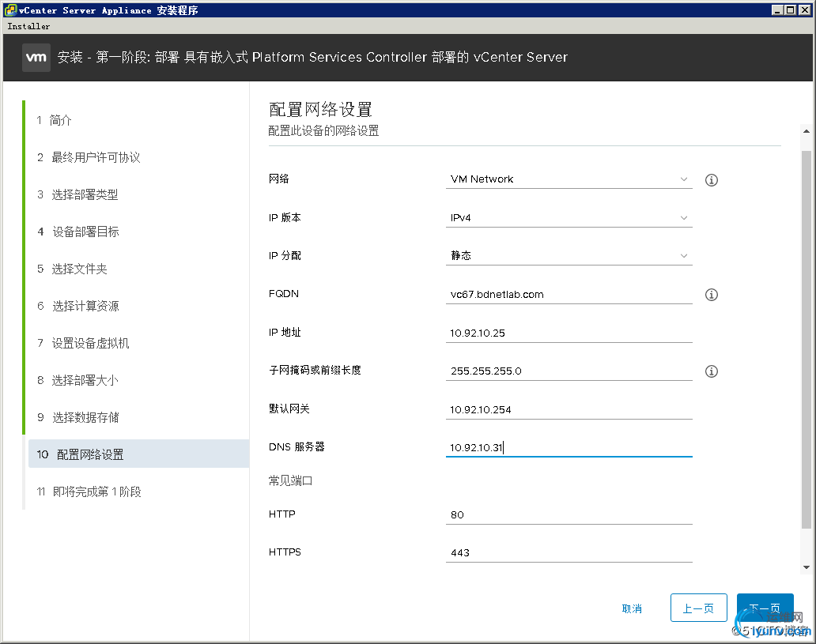Screen dimensions: 816x644
Task: Go to step 7 设置设备虚拟机
Action: click(x=83, y=343)
